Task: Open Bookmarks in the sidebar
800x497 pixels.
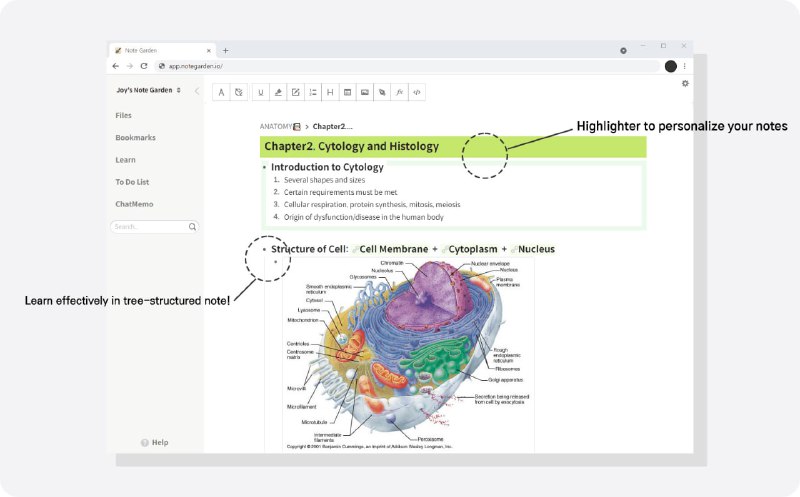Action: [135, 138]
